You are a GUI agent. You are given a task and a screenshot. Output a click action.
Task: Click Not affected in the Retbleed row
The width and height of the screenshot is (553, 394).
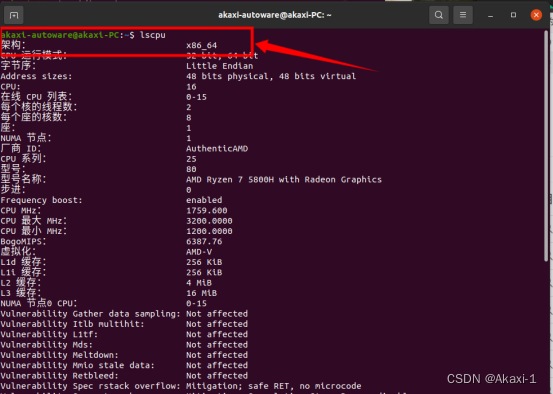point(217,376)
